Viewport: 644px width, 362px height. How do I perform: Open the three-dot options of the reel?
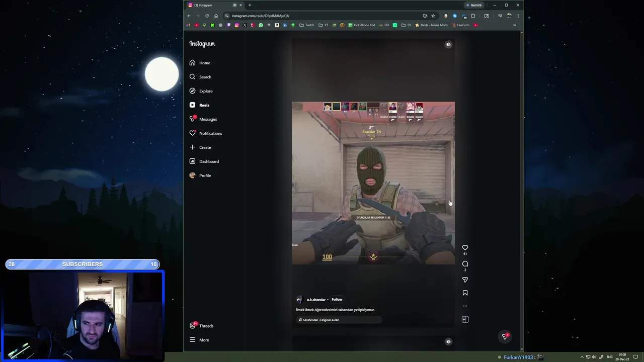pyautogui.click(x=465, y=306)
